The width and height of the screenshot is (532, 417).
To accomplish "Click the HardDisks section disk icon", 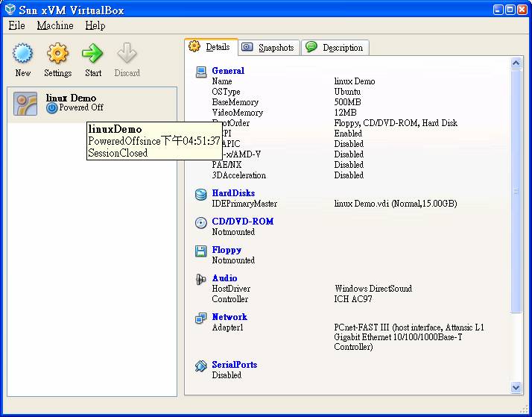I will click(x=201, y=195).
